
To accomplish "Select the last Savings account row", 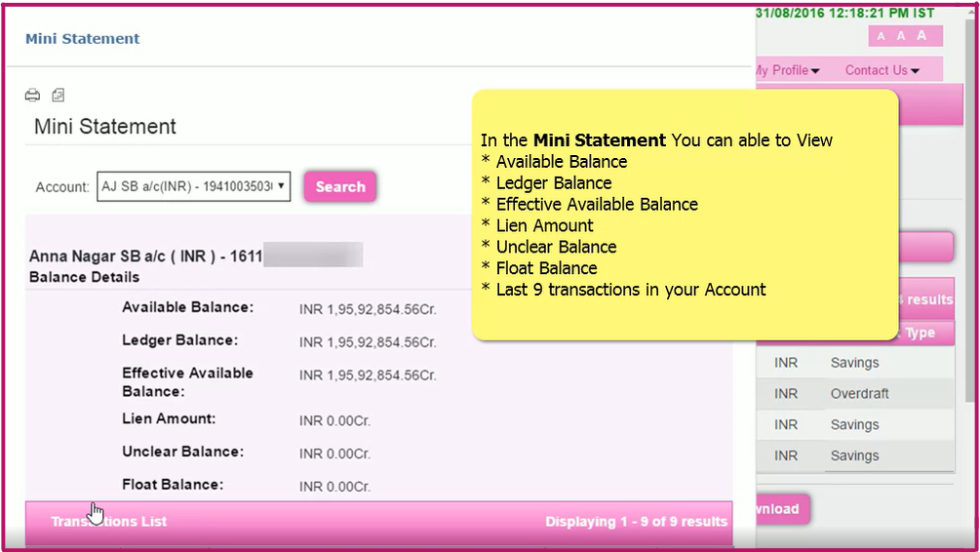I will [854, 455].
